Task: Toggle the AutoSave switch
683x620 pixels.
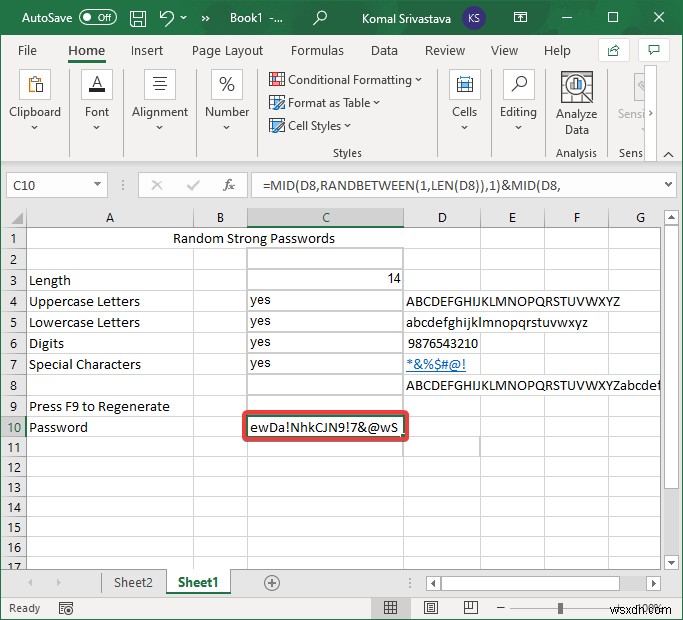Action: (97, 17)
